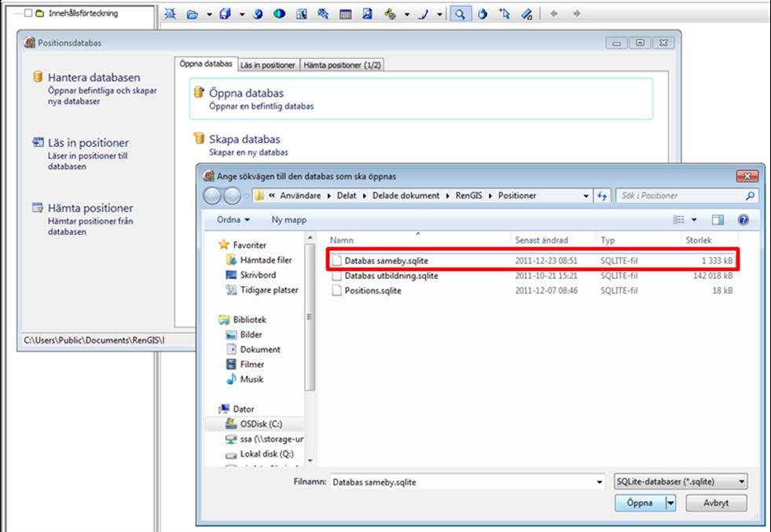771x532 pixels.
Task: Click the zoom-to-full-extent crosshair toolbar icon
Action: 170,14
